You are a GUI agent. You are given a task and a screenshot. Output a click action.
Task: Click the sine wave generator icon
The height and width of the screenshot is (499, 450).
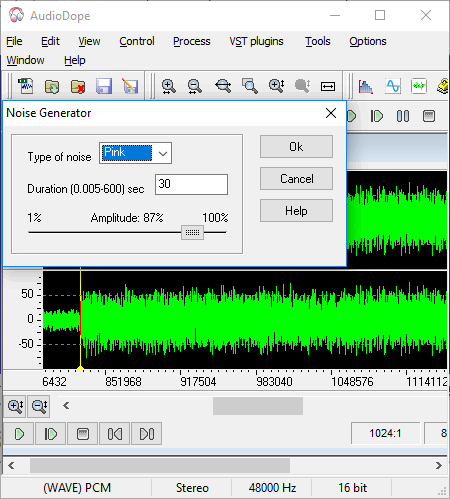[393, 86]
